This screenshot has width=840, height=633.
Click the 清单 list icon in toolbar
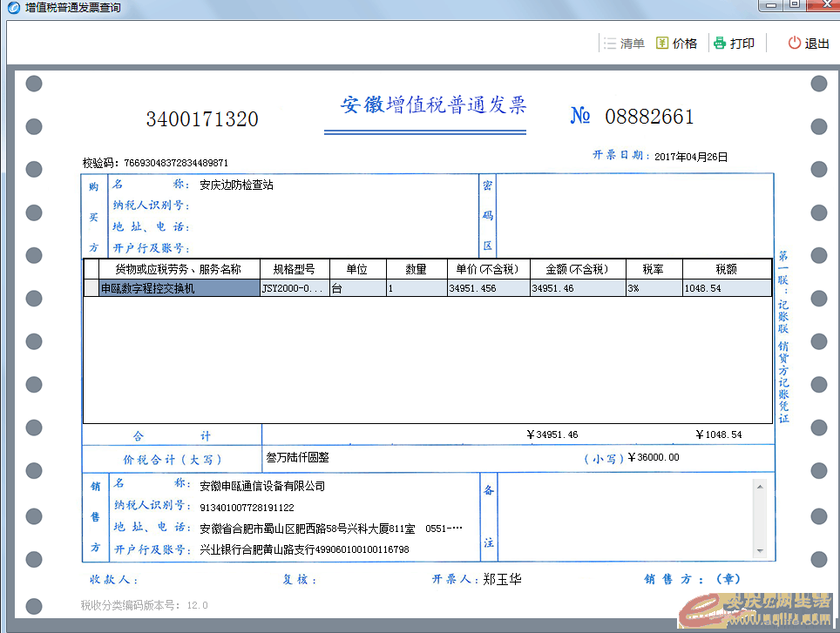click(x=610, y=44)
